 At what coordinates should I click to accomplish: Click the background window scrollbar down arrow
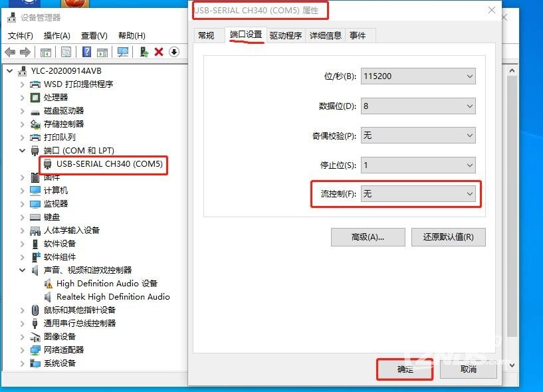click(512, 365)
